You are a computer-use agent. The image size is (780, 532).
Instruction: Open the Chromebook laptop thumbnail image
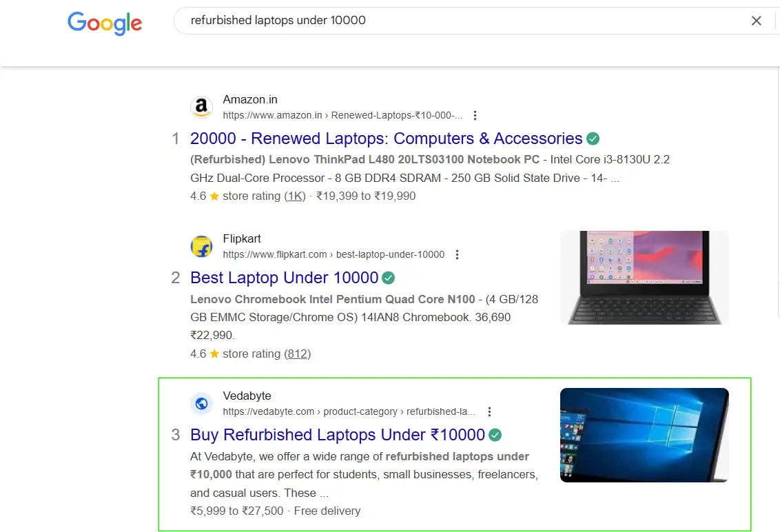645,278
